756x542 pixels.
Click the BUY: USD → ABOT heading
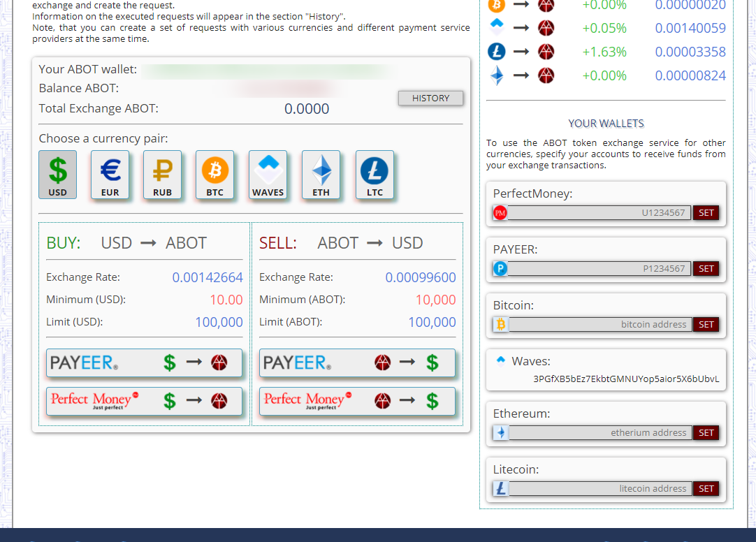(x=126, y=243)
